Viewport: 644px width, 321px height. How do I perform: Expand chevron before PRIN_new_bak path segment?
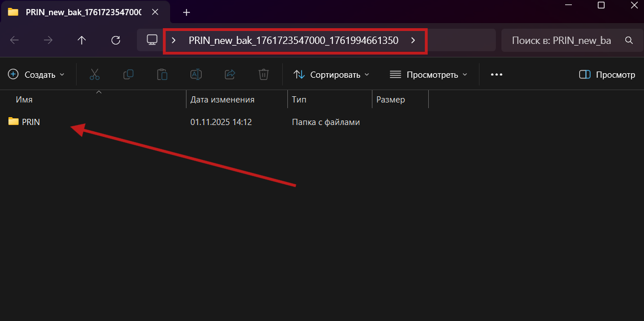click(174, 40)
